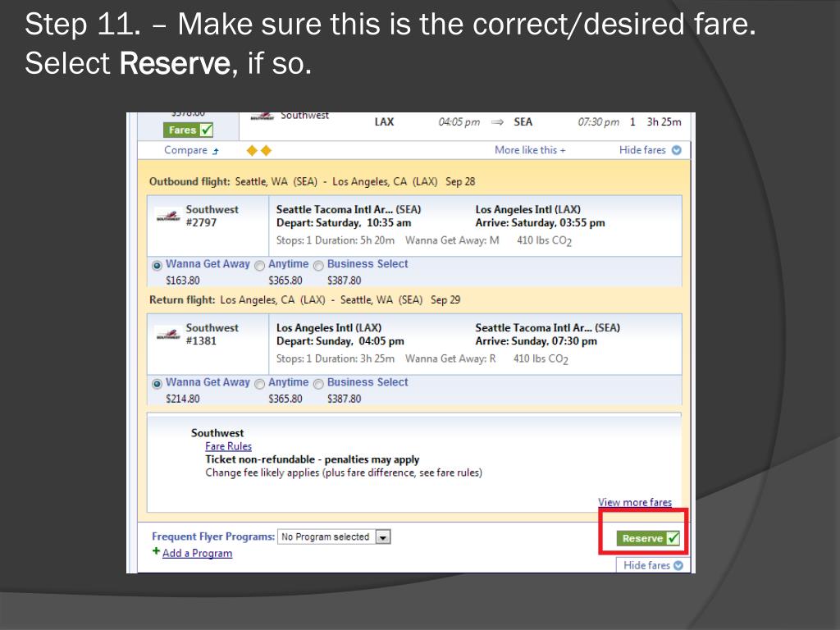Click Southwest logo for flight #2797

tap(167, 216)
